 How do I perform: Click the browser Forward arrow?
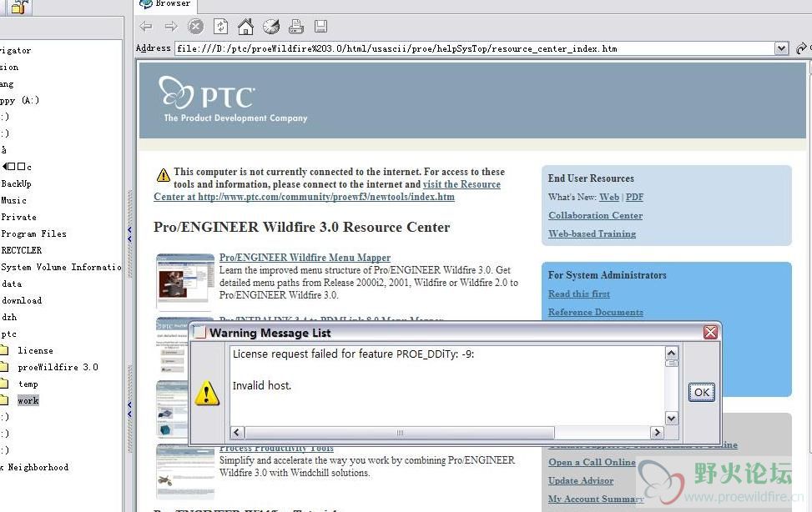(171, 27)
